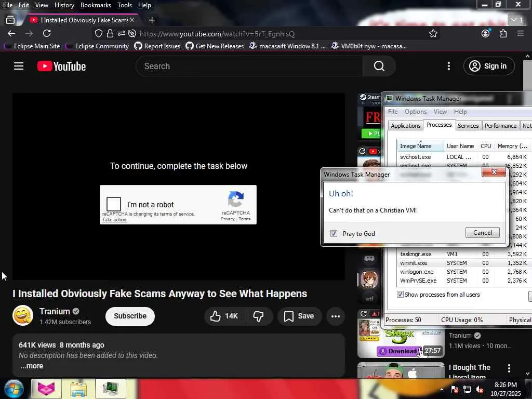The height and width of the screenshot is (399, 532).
Task: Save the video to a playlist
Action: (x=299, y=316)
